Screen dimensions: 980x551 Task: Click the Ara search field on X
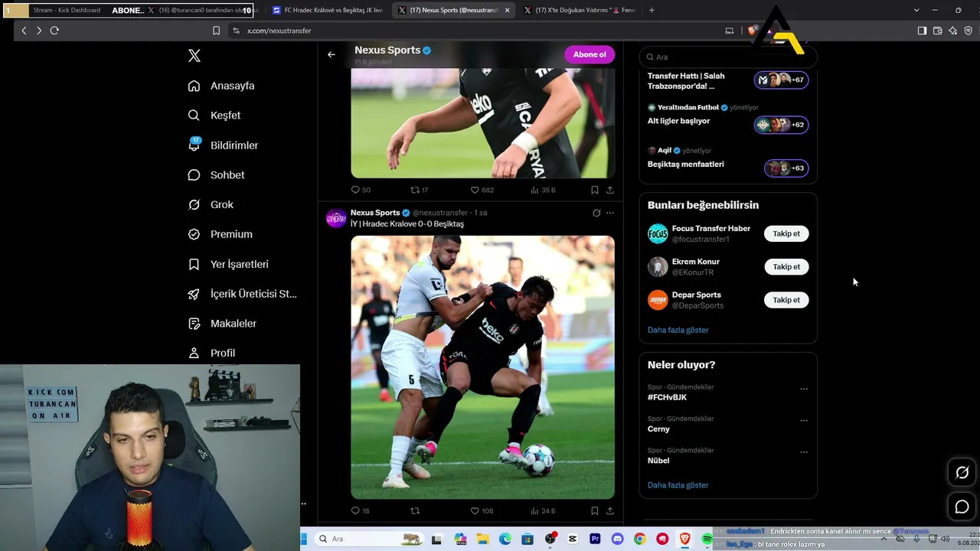(728, 57)
